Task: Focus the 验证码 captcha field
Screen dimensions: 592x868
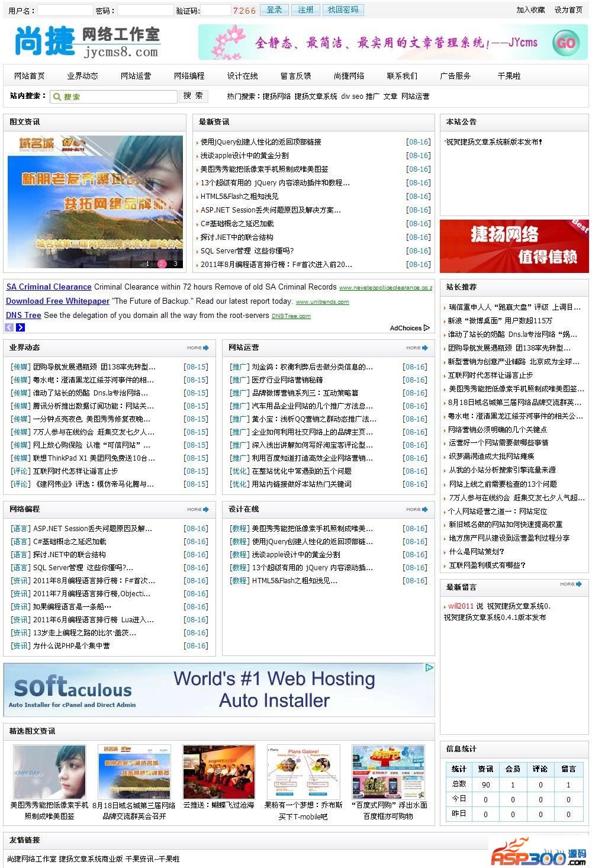Action: point(215,10)
